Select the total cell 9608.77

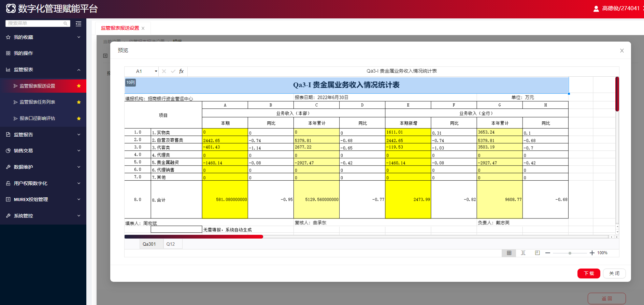coord(500,199)
